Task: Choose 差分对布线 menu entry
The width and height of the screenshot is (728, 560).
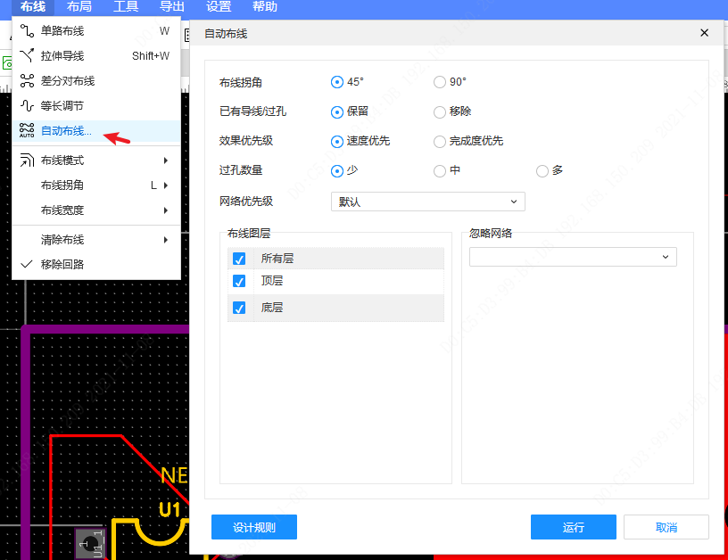Action: pyautogui.click(x=96, y=81)
